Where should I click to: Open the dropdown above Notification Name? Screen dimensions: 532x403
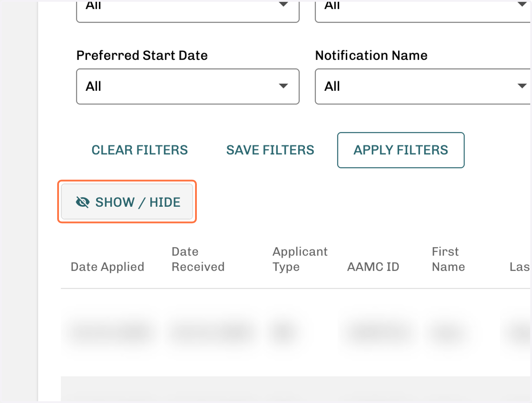point(423,11)
